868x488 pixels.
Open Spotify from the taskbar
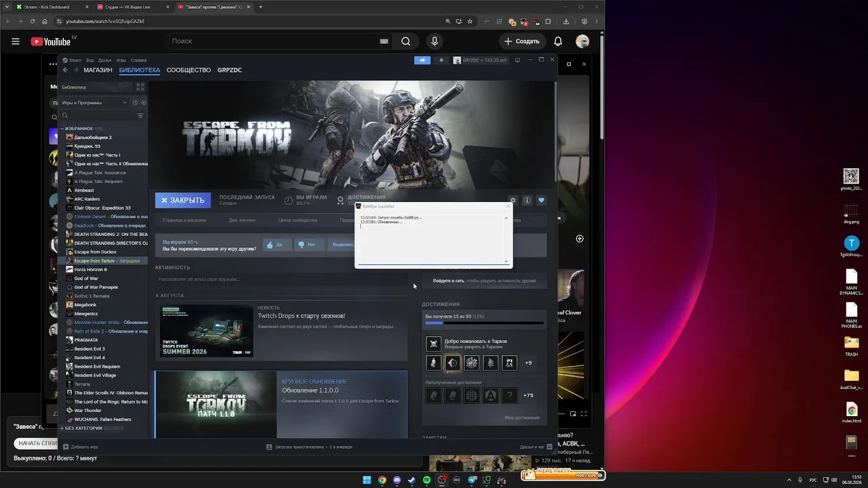tap(427, 480)
